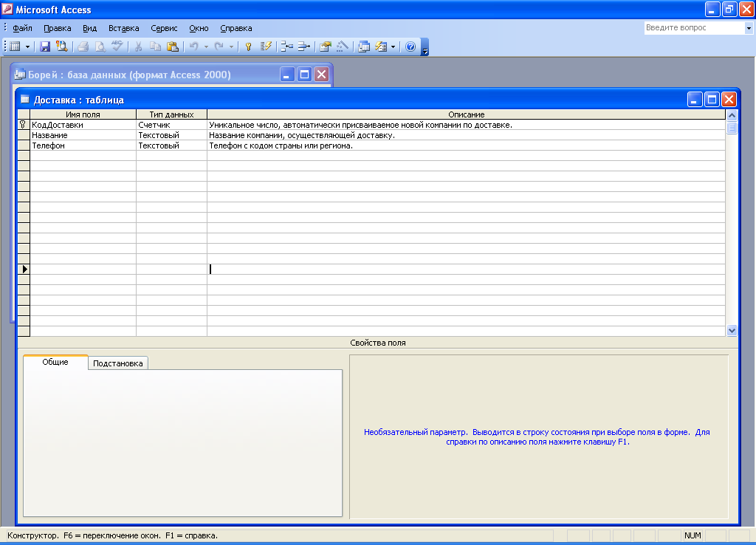Image resolution: width=756 pixels, height=545 pixels.
Task: Expand the New Object dropdown arrow
Action: click(x=394, y=47)
